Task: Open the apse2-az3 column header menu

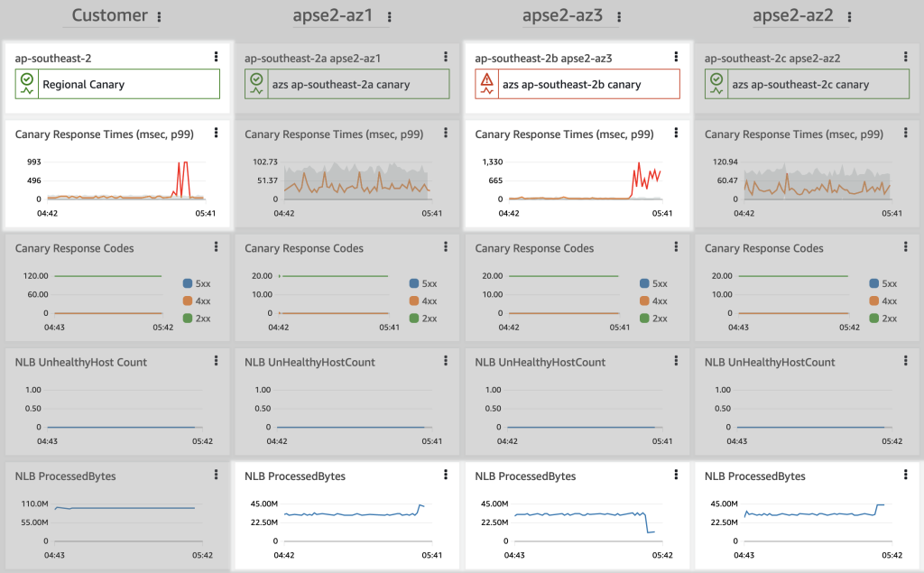Action: [x=618, y=15]
